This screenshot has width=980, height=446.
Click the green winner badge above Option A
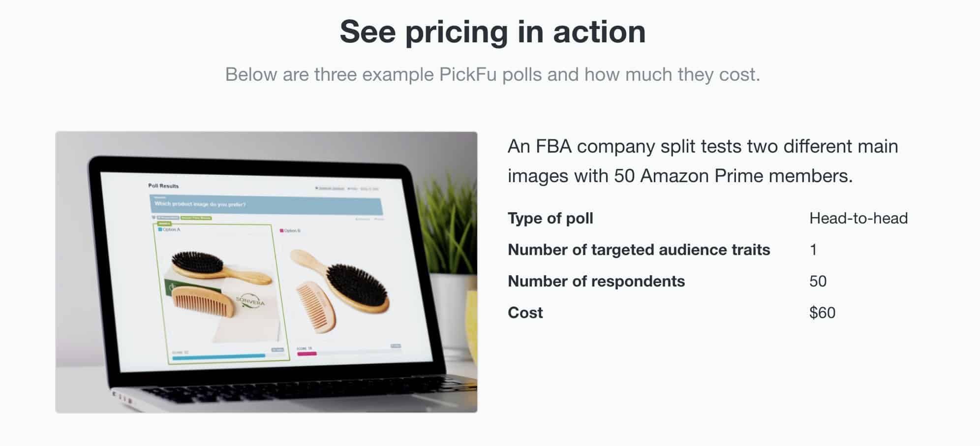click(x=164, y=223)
